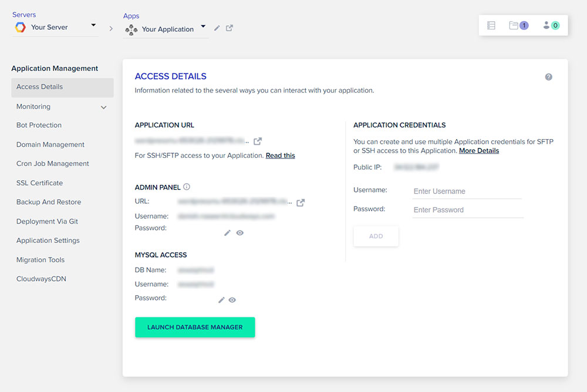Open projects folder icon with 1 badge
The width and height of the screenshot is (587, 392).
tap(518, 25)
